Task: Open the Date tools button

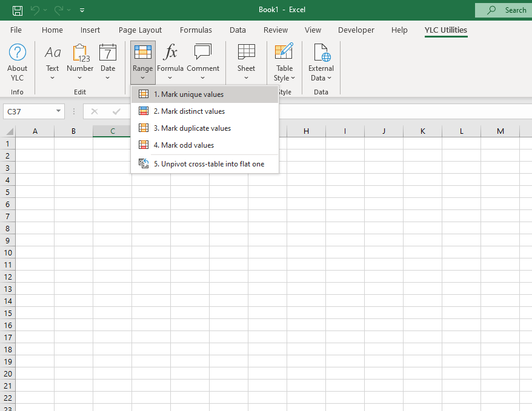Action: [x=108, y=62]
